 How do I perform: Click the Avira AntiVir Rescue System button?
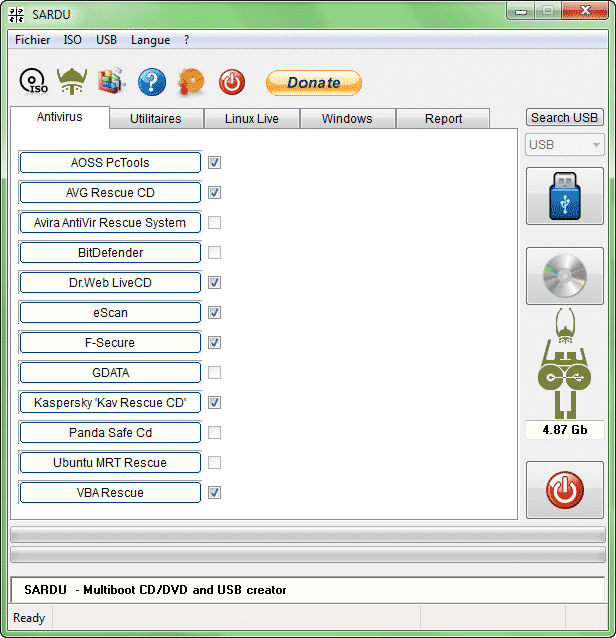110,223
